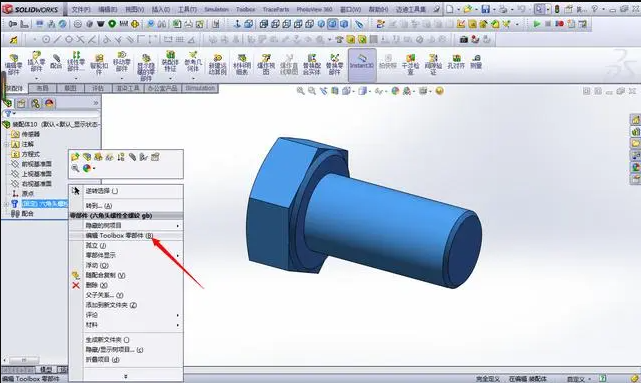Click the red X Delete icon in context menu

click(76, 285)
